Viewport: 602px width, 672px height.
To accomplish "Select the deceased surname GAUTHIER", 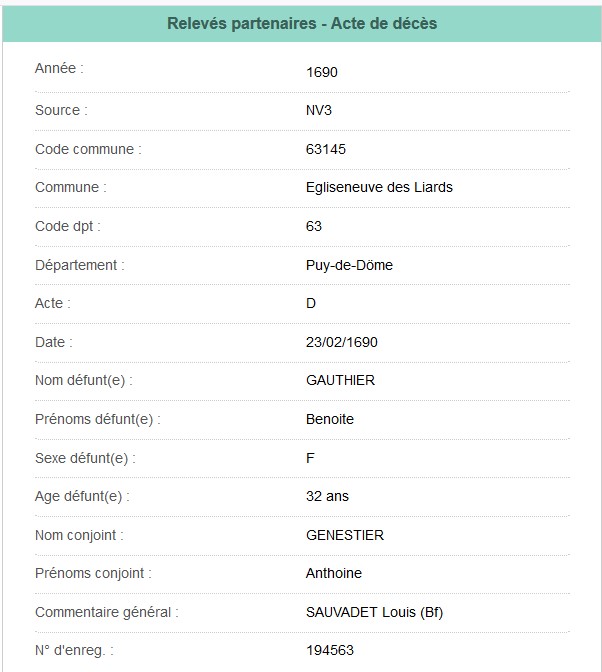I will [x=340, y=381].
